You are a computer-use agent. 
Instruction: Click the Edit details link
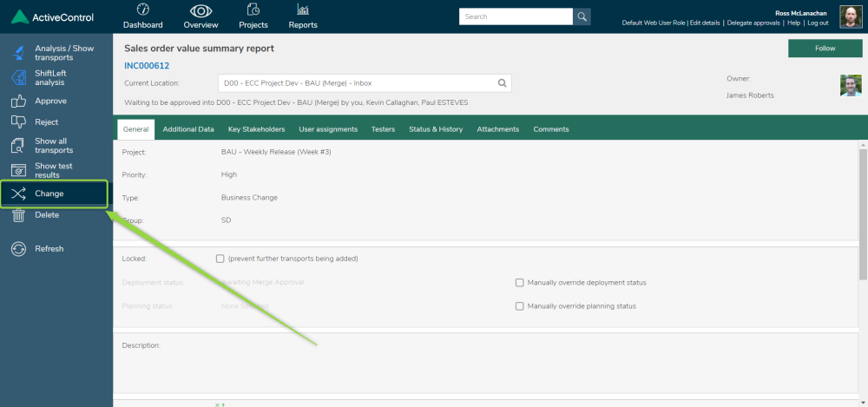point(705,23)
